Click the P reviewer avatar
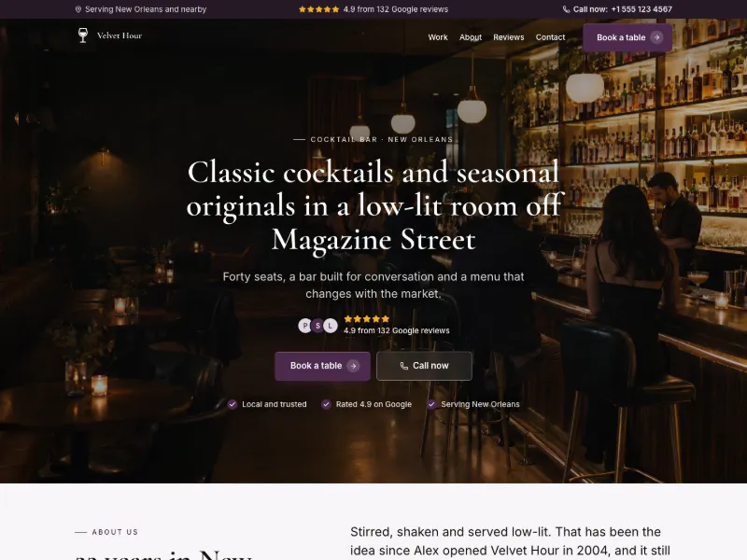Image resolution: width=747 pixels, height=560 pixels. (x=304, y=326)
